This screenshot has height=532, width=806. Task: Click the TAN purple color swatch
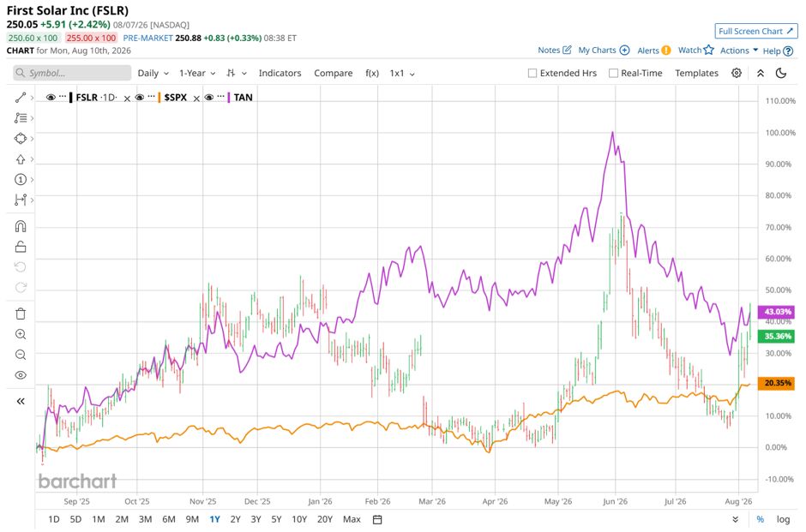click(229, 97)
